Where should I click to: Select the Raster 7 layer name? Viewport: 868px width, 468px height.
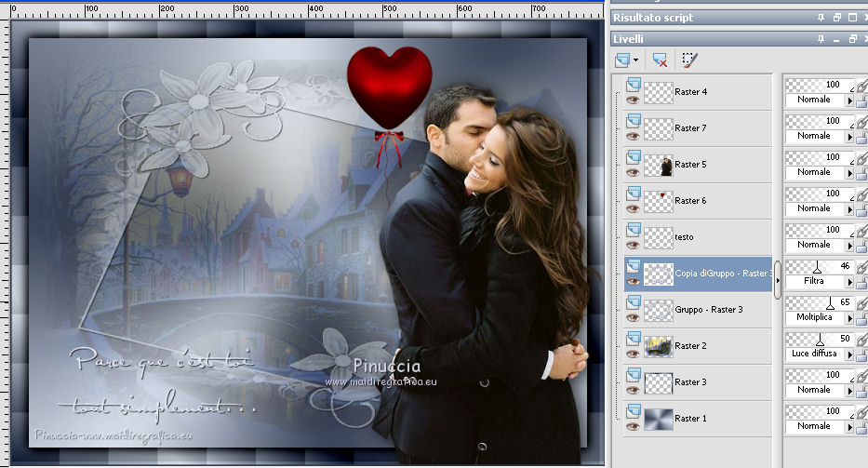[690, 128]
